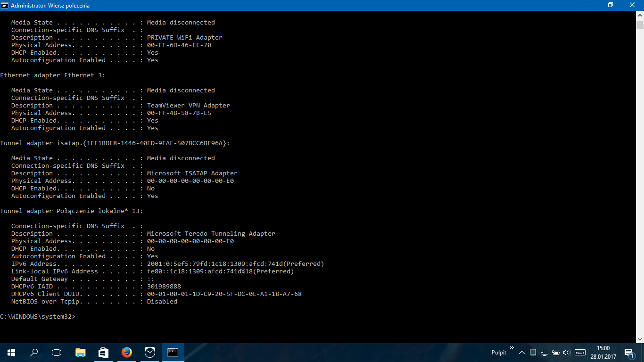Click the 'Administrator: Wiersz polecenia' title text
Viewport: 644px width, 362px height.
50,6
